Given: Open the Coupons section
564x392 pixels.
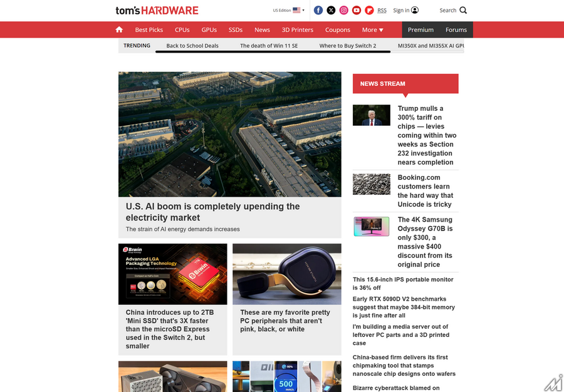Looking at the screenshot, I should 338,30.
